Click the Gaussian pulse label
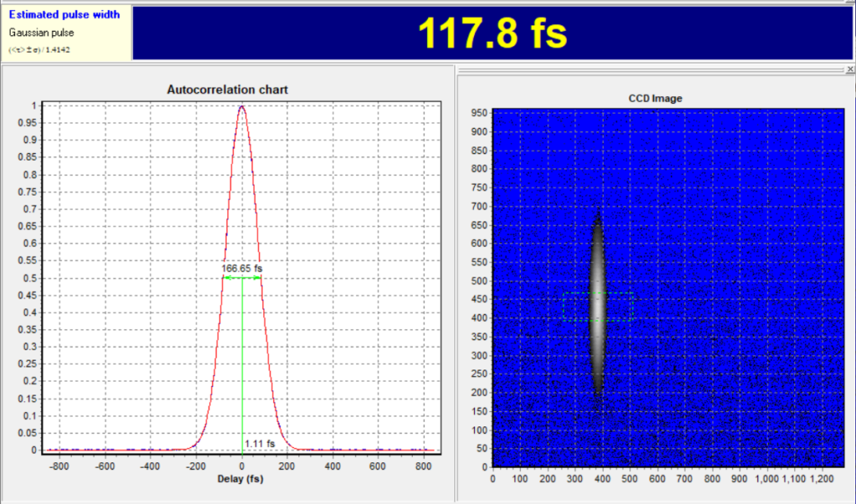This screenshot has width=856, height=504. (42, 33)
